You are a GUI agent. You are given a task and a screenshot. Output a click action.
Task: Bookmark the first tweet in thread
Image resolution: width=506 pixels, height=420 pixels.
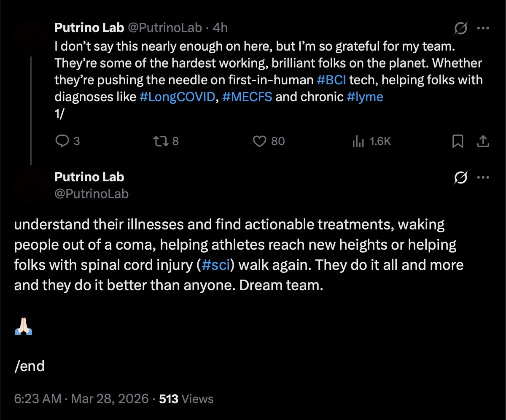pyautogui.click(x=458, y=141)
